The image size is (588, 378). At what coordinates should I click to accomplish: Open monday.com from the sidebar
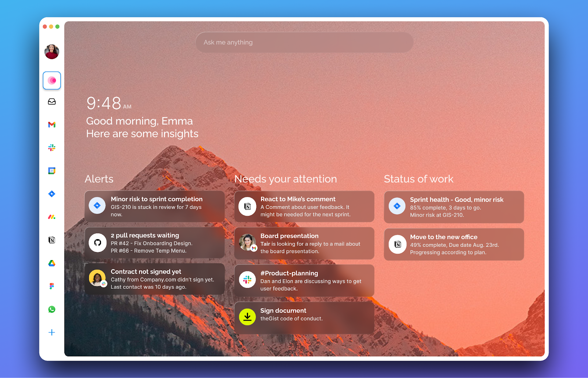(52, 217)
